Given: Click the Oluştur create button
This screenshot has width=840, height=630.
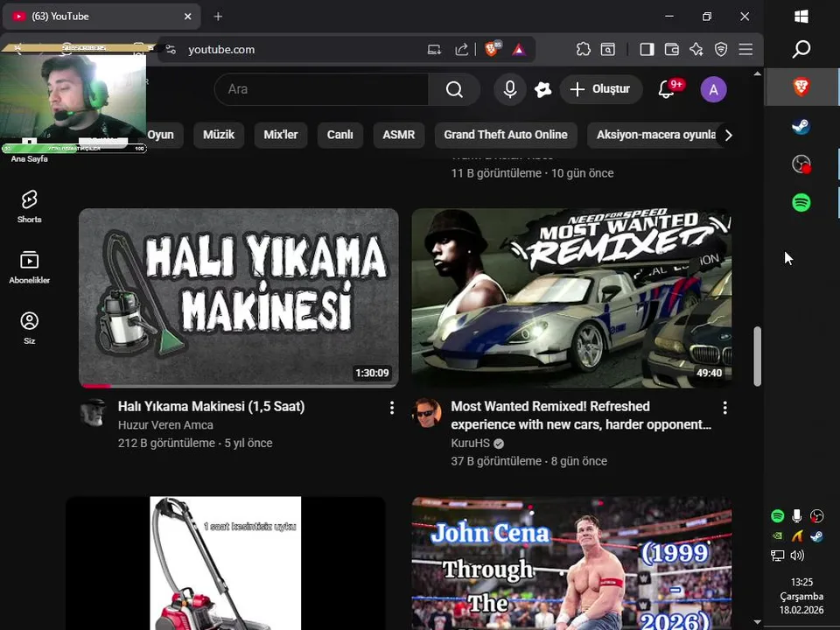Looking at the screenshot, I should [601, 89].
